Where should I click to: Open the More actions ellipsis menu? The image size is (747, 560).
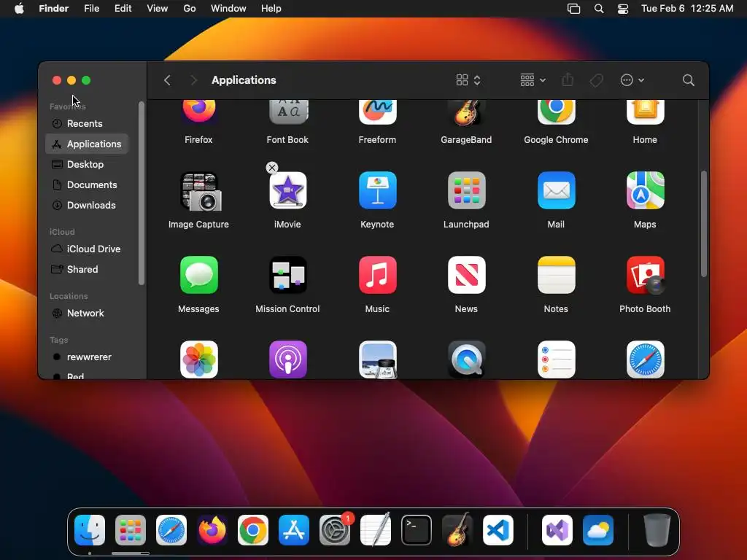pos(632,80)
